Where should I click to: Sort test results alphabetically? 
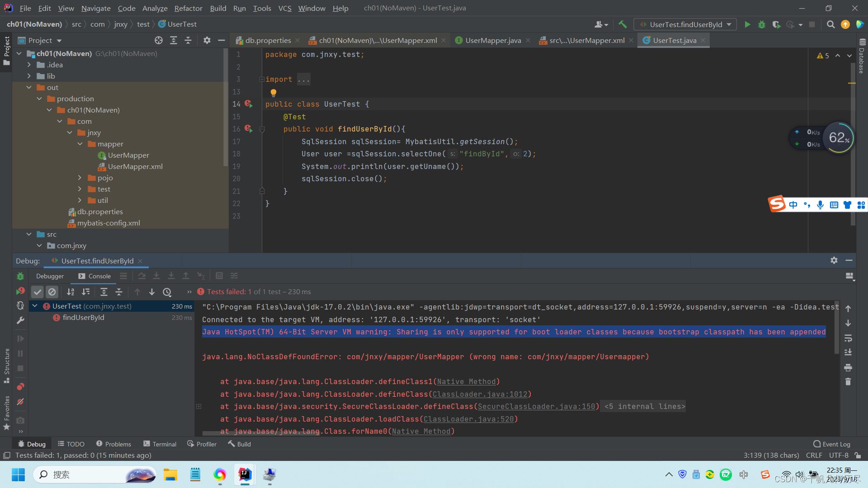(x=70, y=292)
